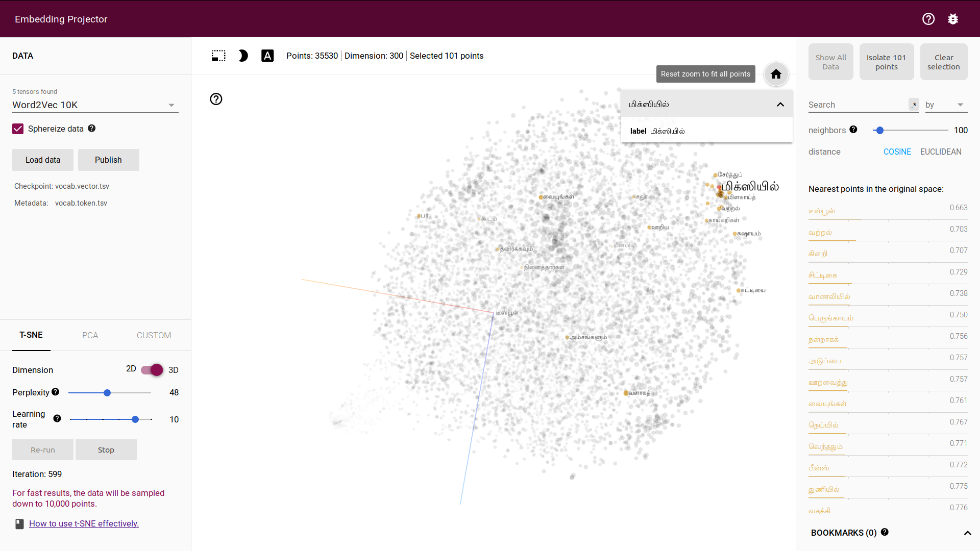
Task: Open the help icon in header
Action: tap(928, 19)
